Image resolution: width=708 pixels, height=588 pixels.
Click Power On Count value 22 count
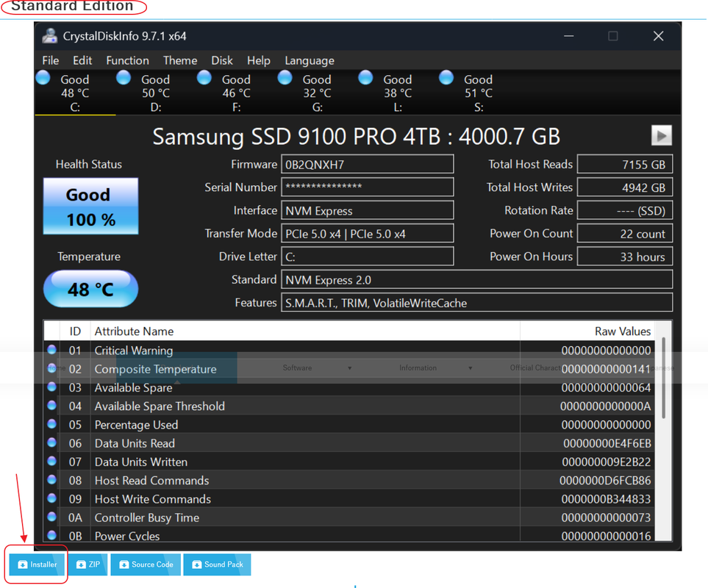tap(625, 234)
